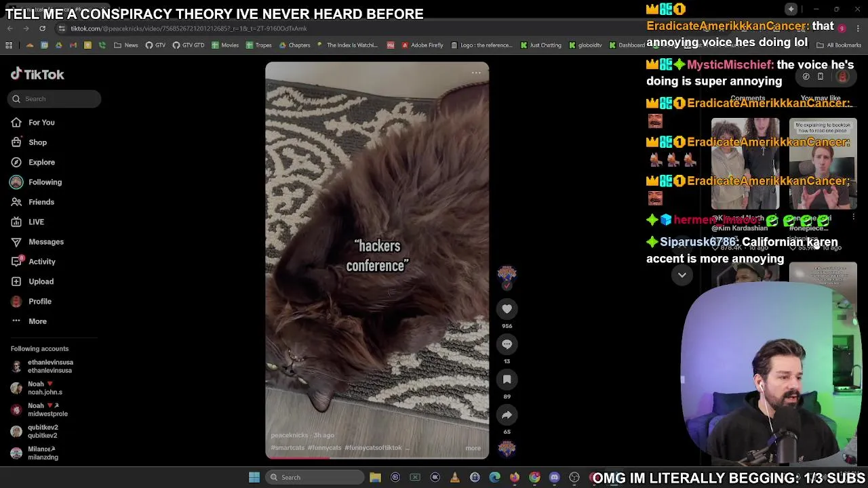Image resolution: width=868 pixels, height=488 pixels.
Task: Open Friends page
Action: [41, 202]
